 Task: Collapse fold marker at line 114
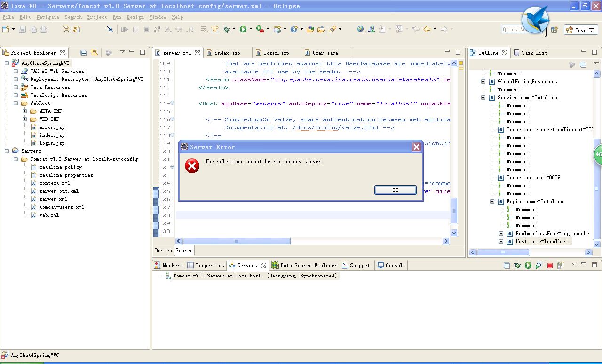173,103
